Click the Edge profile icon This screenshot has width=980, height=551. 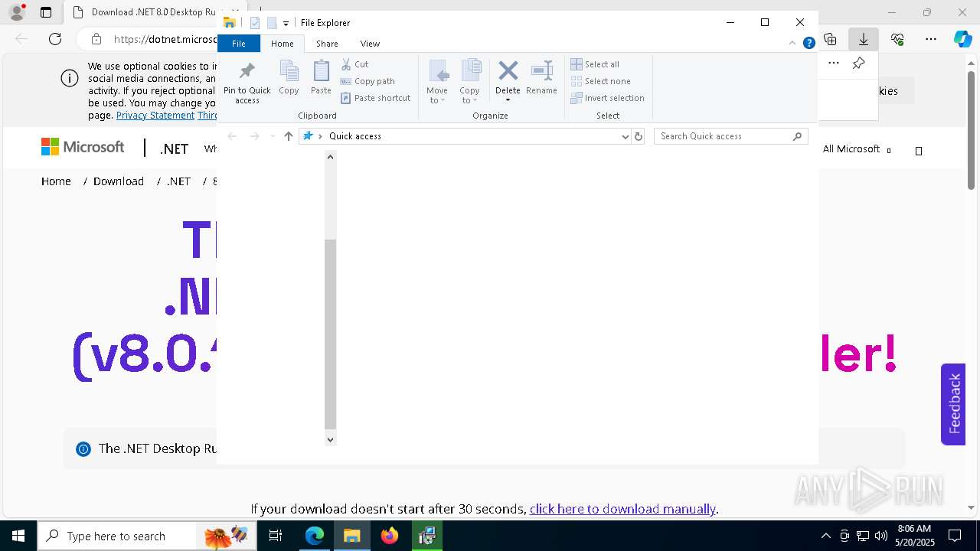point(16,12)
